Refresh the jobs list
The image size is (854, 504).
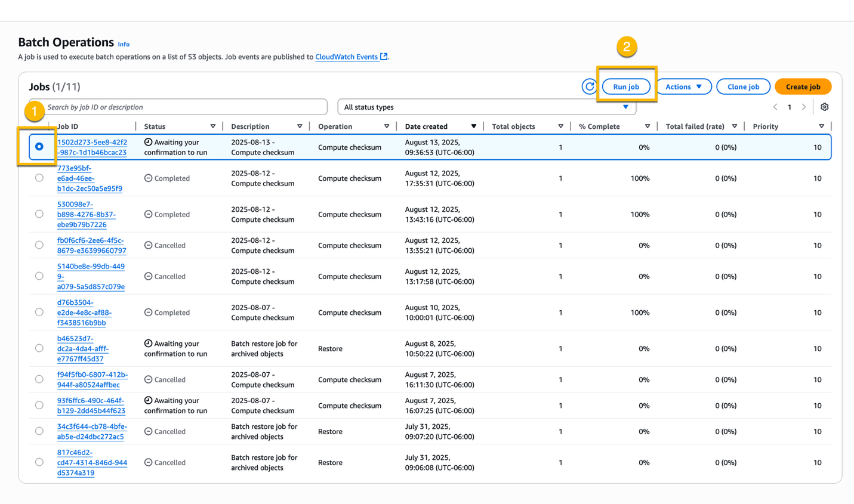point(589,86)
